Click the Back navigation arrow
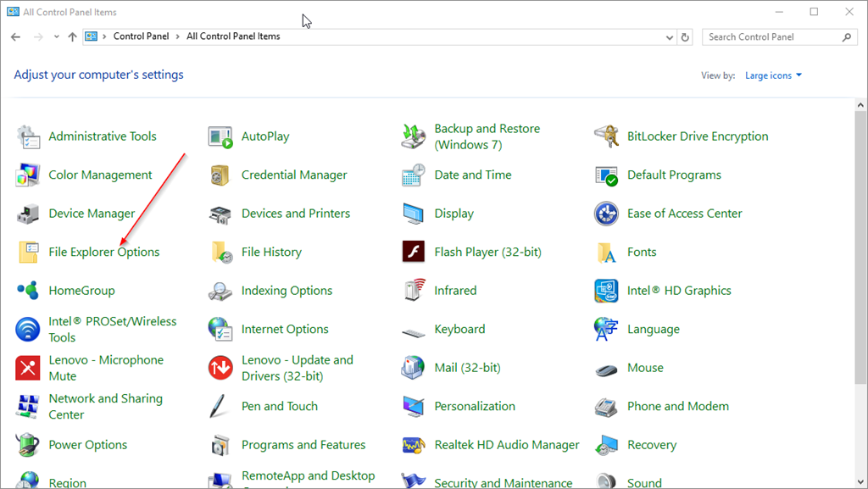The width and height of the screenshot is (868, 489). [15, 37]
